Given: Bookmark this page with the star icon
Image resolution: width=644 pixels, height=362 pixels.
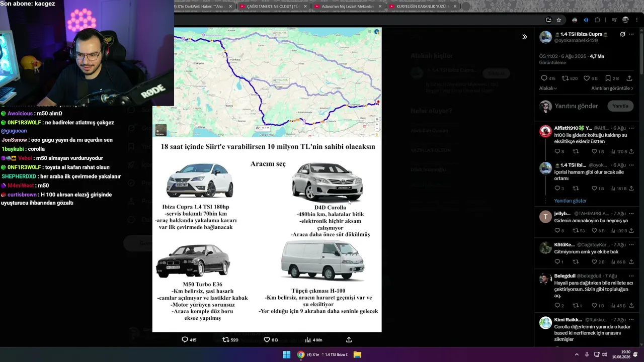Looking at the screenshot, I should (x=558, y=20).
